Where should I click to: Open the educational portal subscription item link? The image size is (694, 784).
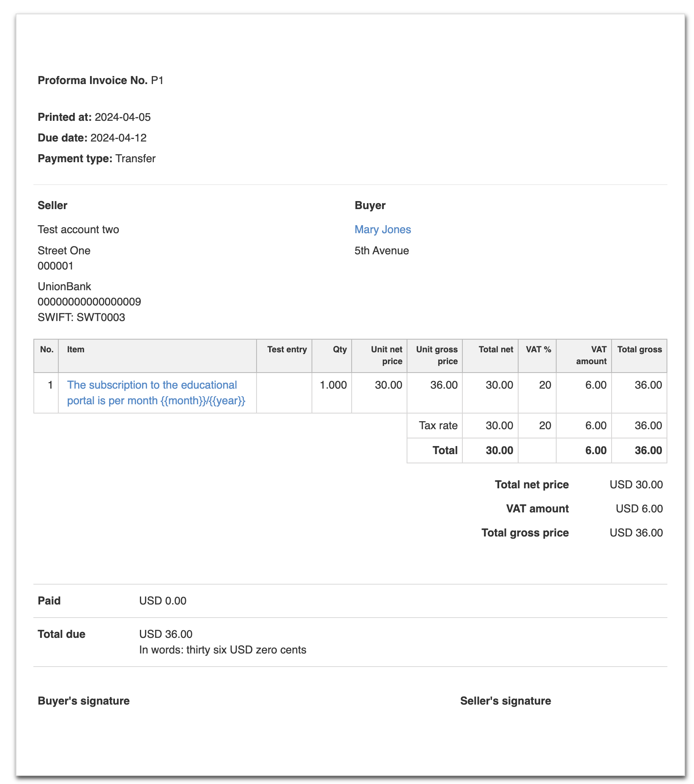tap(156, 392)
